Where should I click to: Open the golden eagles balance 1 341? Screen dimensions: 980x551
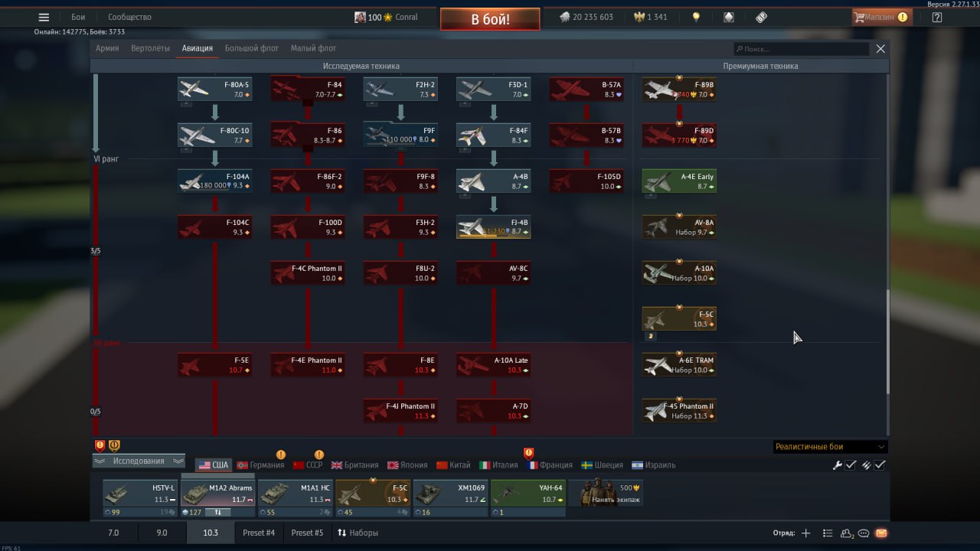click(x=651, y=17)
